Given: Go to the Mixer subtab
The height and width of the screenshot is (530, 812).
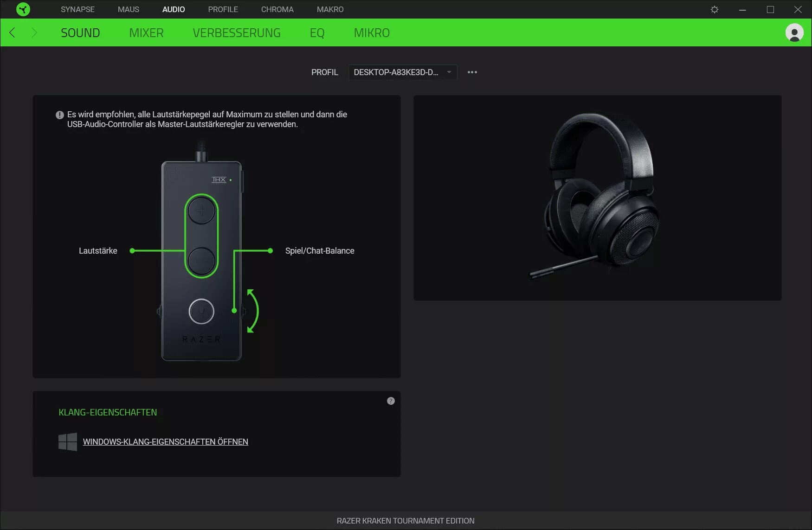Looking at the screenshot, I should pos(146,33).
